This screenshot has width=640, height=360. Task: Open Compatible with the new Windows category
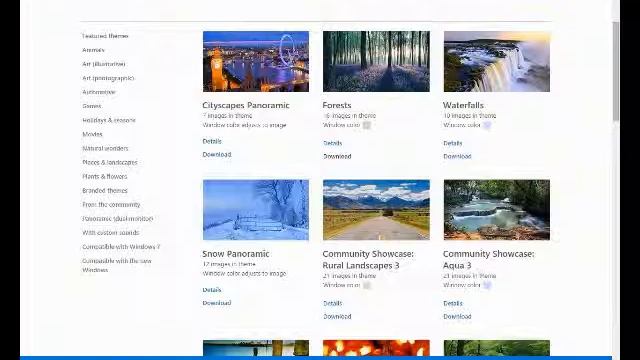[x=117, y=265]
